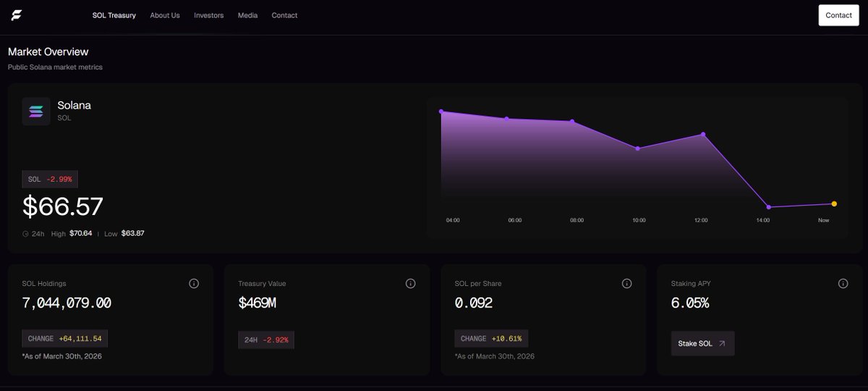
Task: Click the SOL -2.99% change badge
Action: click(50, 179)
